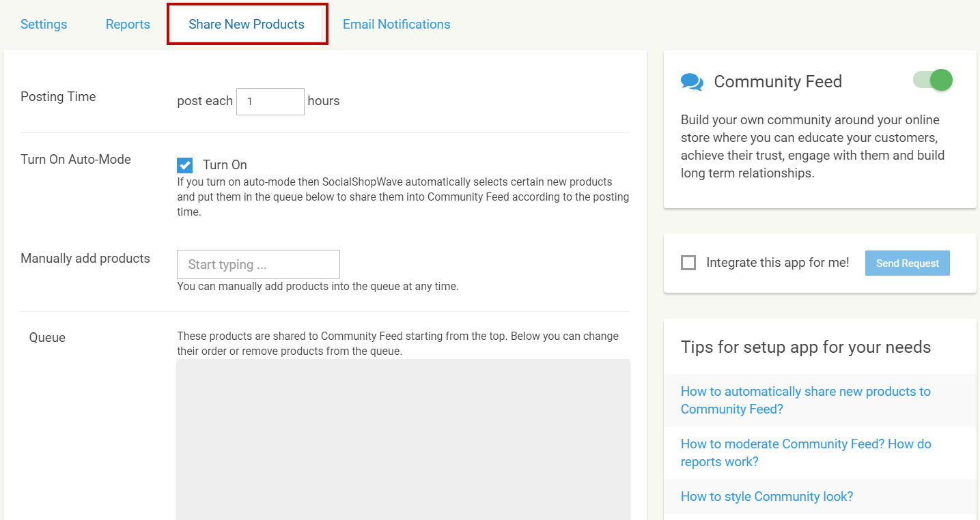Click the manually add products hint text
The image size is (980, 520).
318,287
